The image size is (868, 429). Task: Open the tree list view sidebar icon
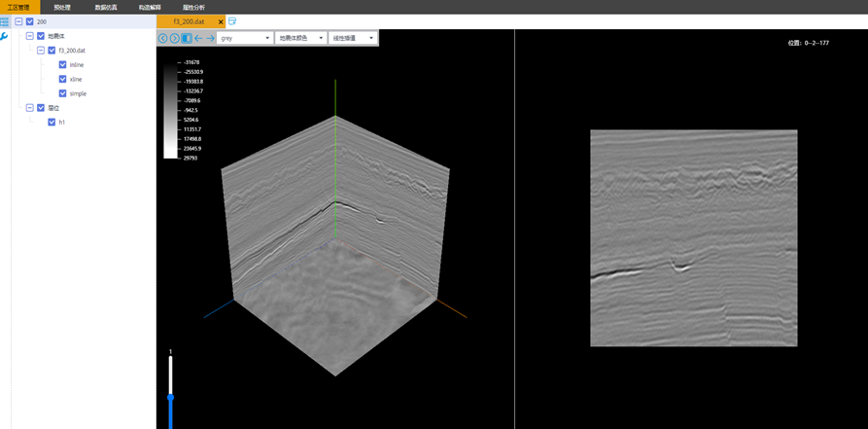tap(5, 21)
